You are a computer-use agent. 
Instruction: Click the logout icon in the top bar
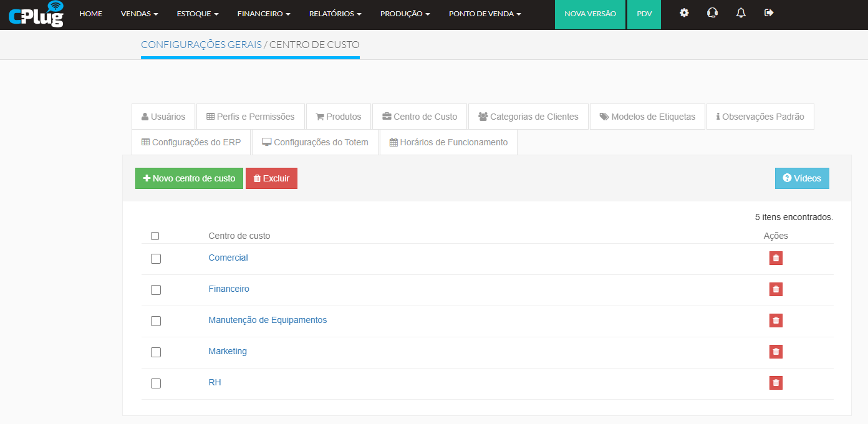pyautogui.click(x=769, y=13)
